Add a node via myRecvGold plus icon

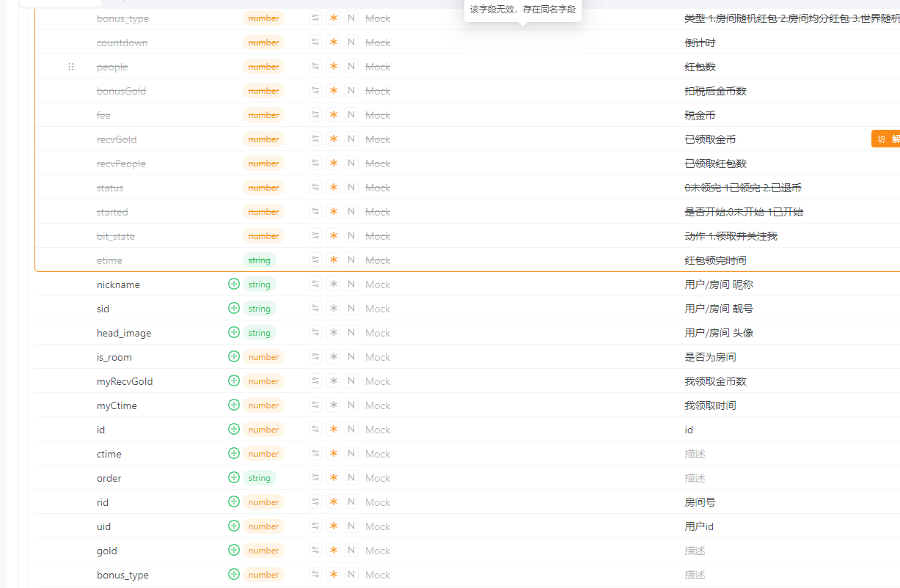(x=234, y=381)
